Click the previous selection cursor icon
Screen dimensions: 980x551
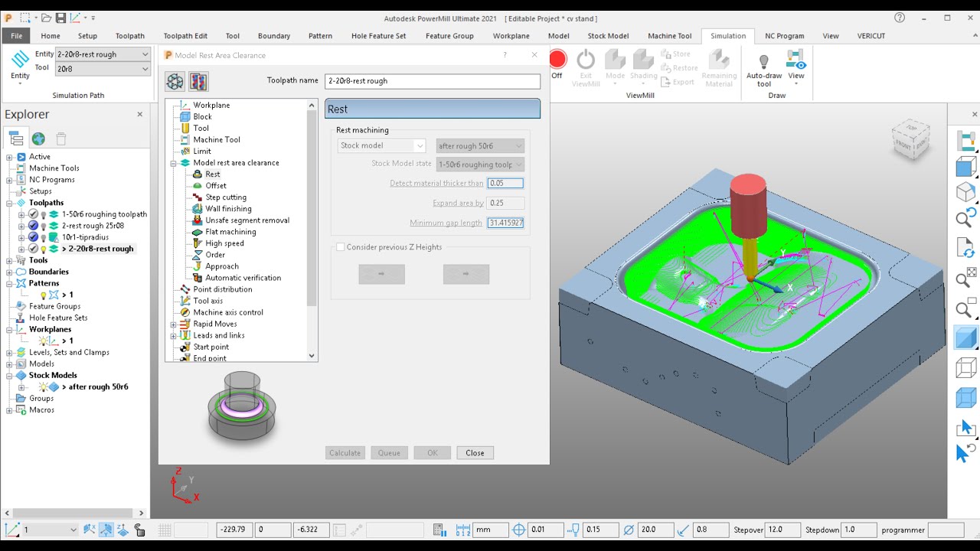(x=966, y=453)
